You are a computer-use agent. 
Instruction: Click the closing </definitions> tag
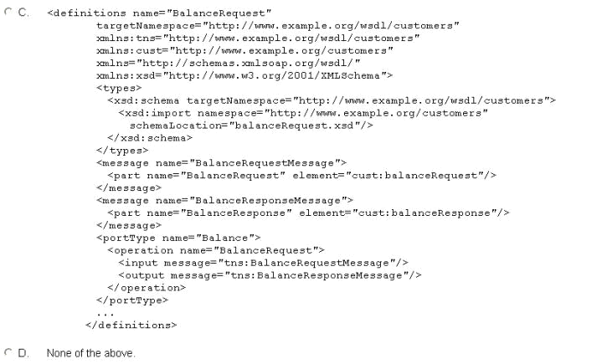pyautogui.click(x=131, y=326)
